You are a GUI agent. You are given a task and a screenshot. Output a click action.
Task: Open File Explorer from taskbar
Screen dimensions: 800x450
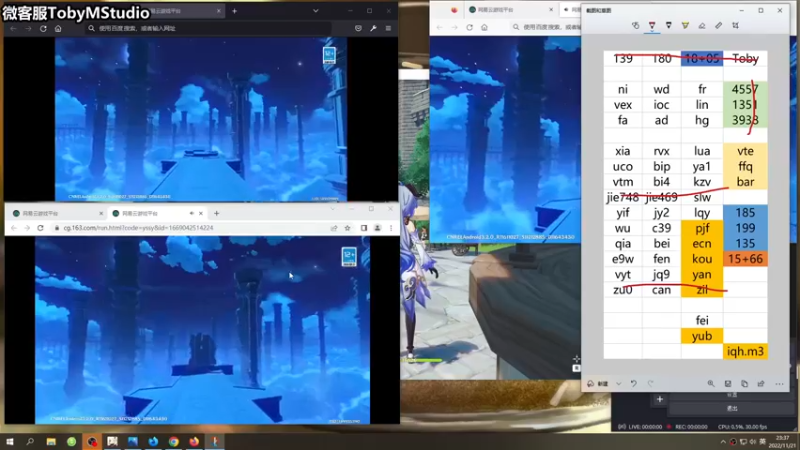[51, 441]
